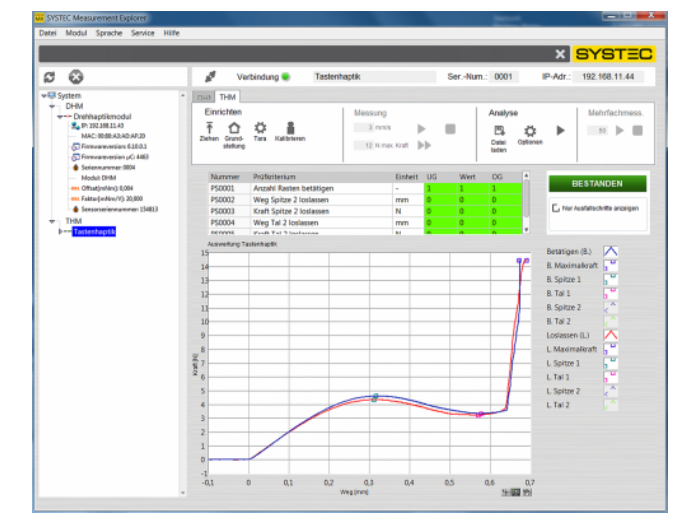
Task: Toggle Betätigen (B.) curve legend swatch
Action: pyautogui.click(x=610, y=251)
